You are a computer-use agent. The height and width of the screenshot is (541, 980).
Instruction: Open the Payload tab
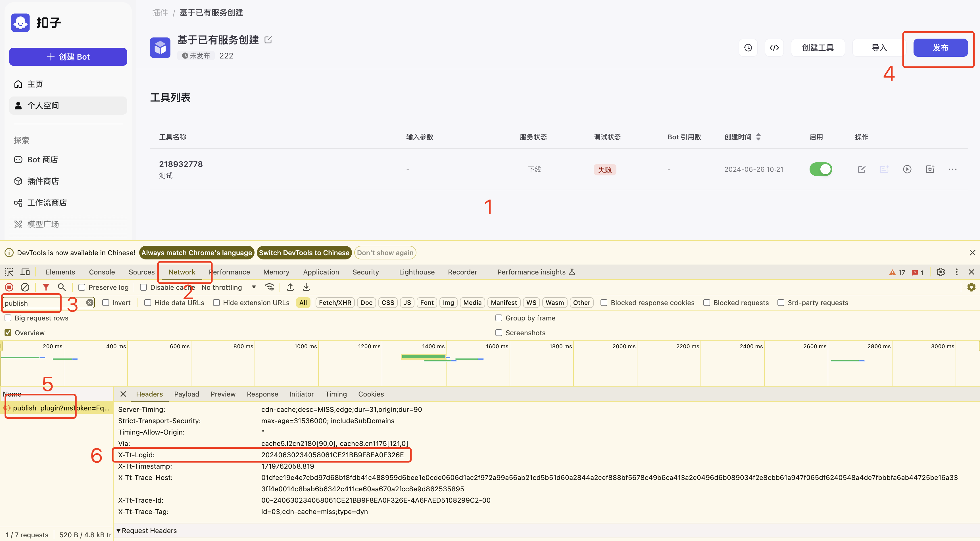pos(186,394)
